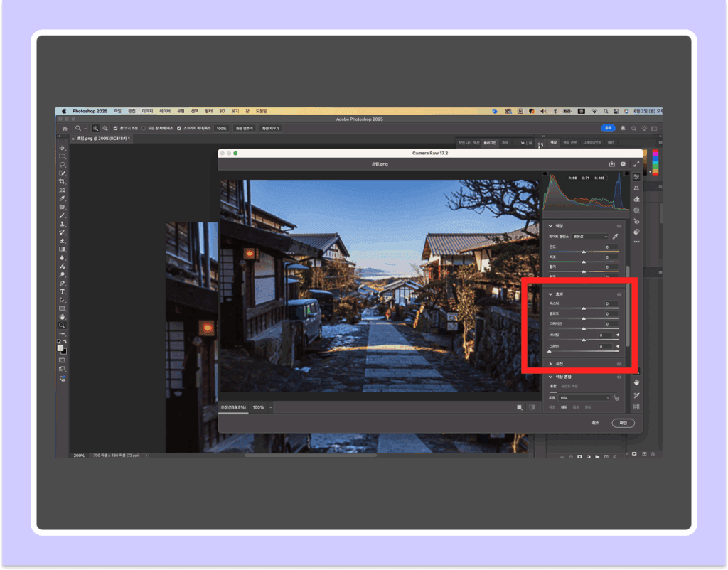The height and width of the screenshot is (570, 728).
Task: Toggle visibility eye of 효과 section
Action: click(619, 294)
